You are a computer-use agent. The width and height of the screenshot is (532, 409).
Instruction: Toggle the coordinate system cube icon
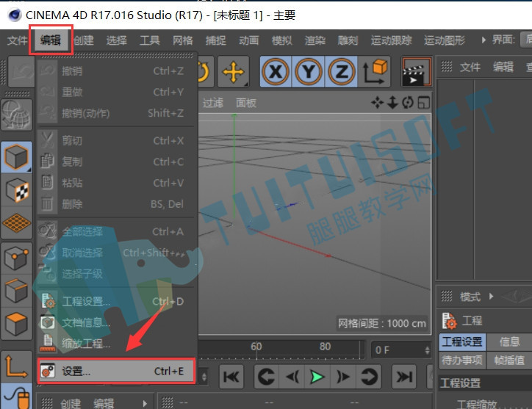click(375, 72)
